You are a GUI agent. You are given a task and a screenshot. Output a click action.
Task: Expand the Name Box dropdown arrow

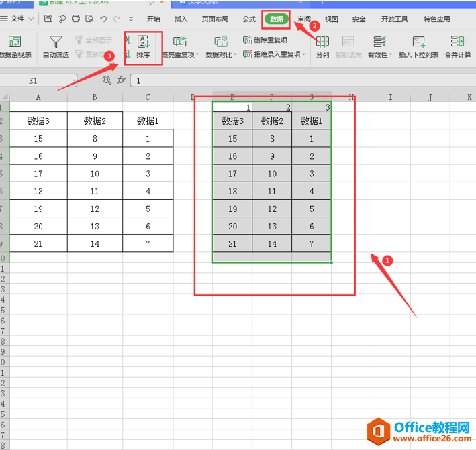[x=74, y=81]
